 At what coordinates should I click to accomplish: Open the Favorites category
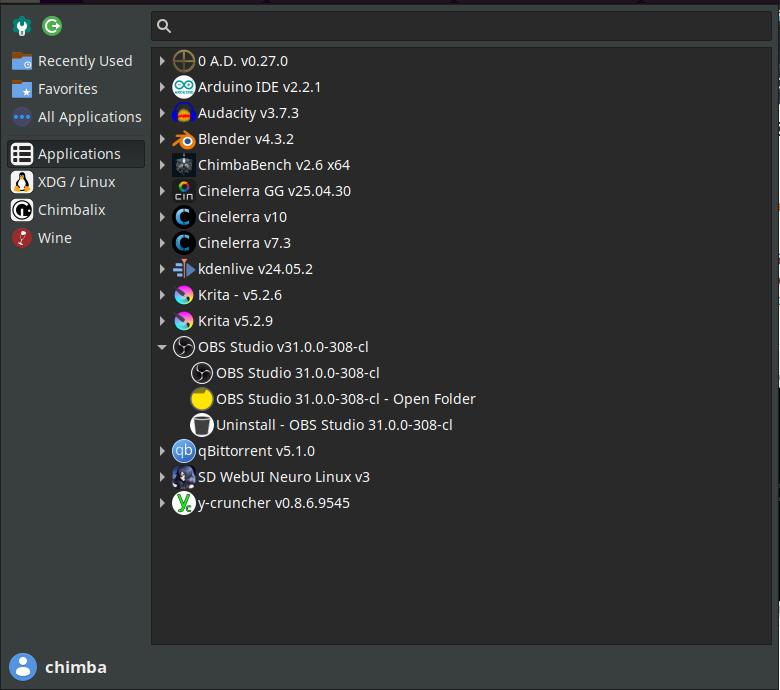pos(76,89)
